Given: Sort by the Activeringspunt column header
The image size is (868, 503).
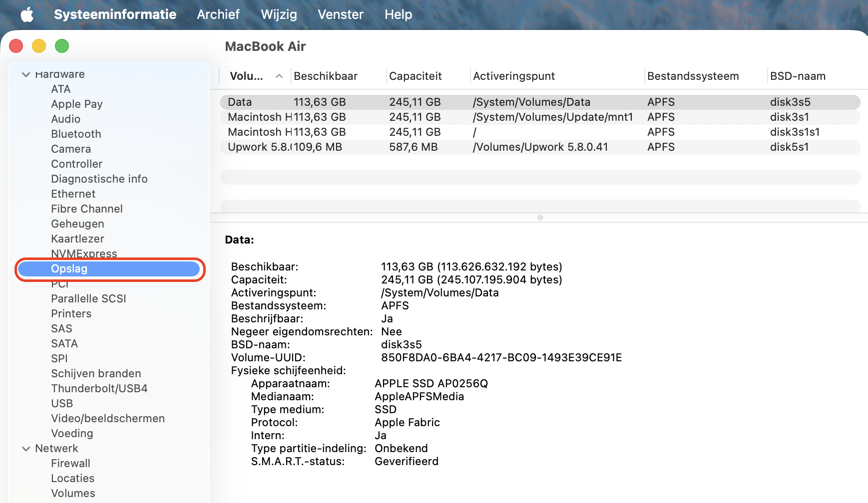Looking at the screenshot, I should click(x=514, y=76).
